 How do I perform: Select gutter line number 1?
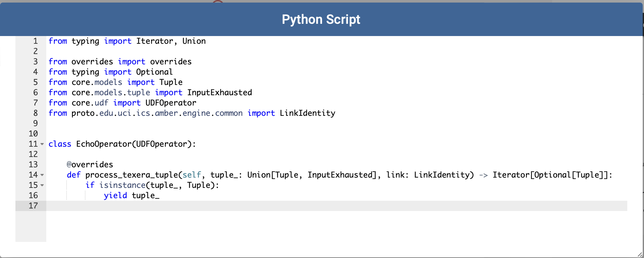(x=35, y=41)
